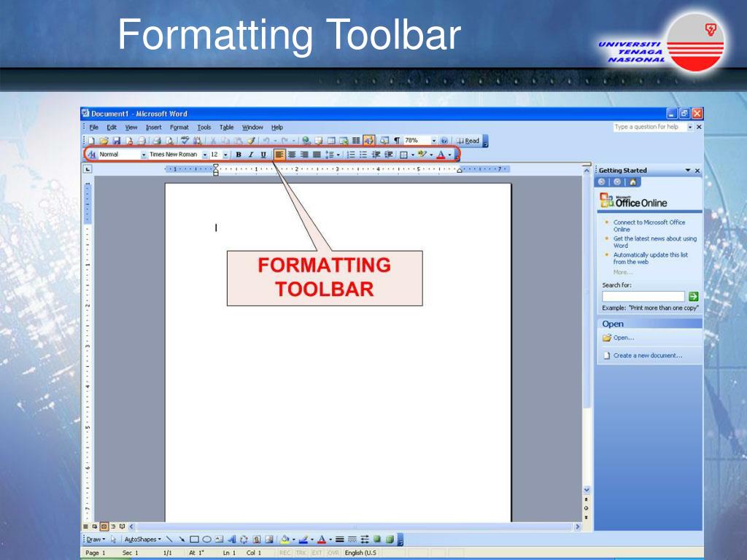Toggle Align Left paragraph alignment
This screenshot has width=747, height=560.
279,155
